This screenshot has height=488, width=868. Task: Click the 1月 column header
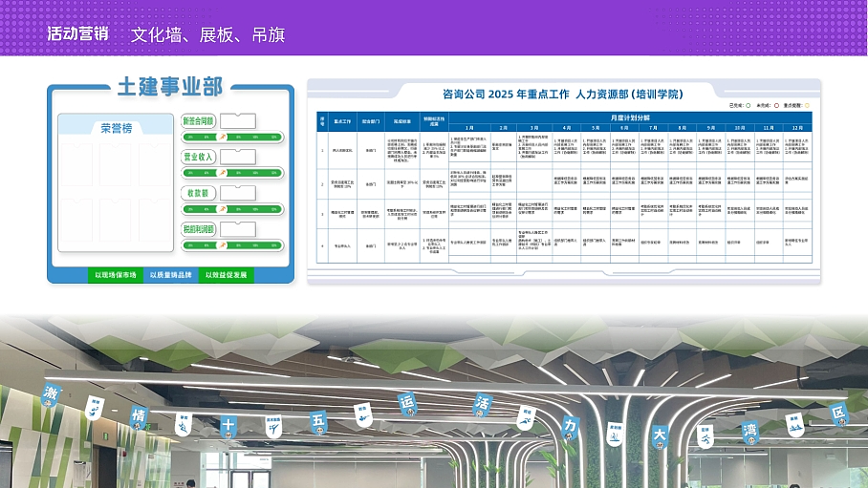tap(469, 128)
